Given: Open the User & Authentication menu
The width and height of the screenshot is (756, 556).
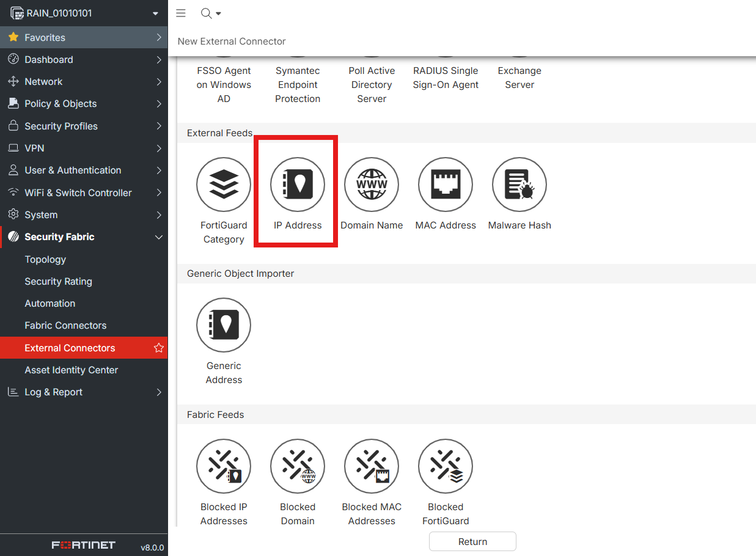Looking at the screenshot, I should pyautogui.click(x=84, y=170).
